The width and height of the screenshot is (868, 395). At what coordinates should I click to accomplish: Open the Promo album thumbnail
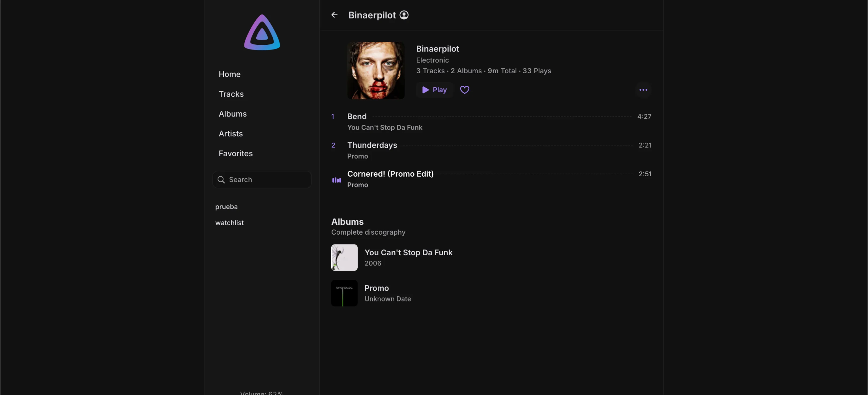click(x=344, y=293)
